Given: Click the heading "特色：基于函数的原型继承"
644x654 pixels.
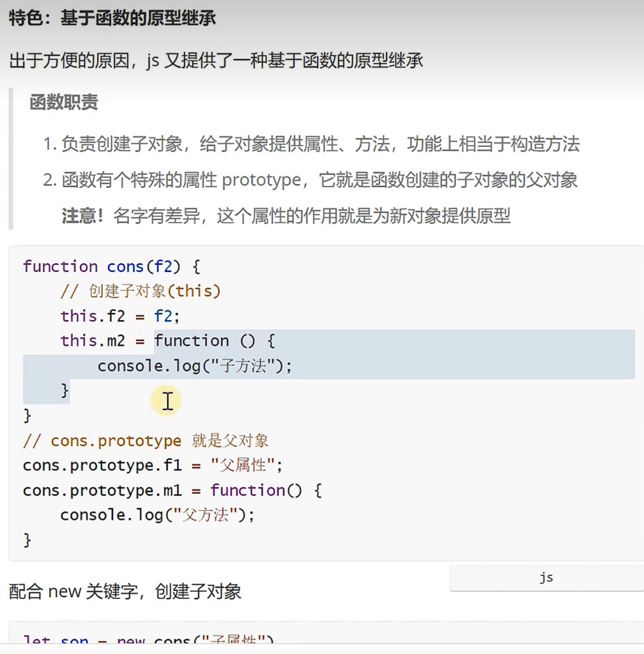Looking at the screenshot, I should pyautogui.click(x=112, y=18).
